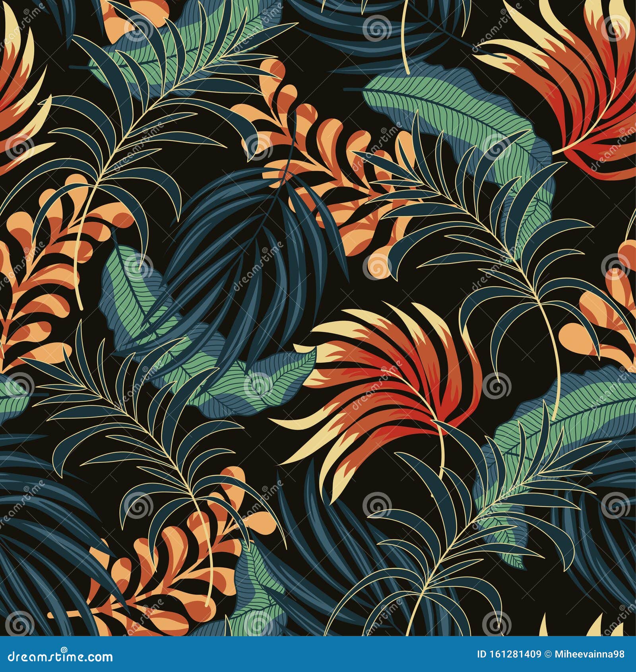The height and width of the screenshot is (672, 636).
Task: Click the swirl logo beside dreamstime.com footer text
Action: tap(64, 649)
